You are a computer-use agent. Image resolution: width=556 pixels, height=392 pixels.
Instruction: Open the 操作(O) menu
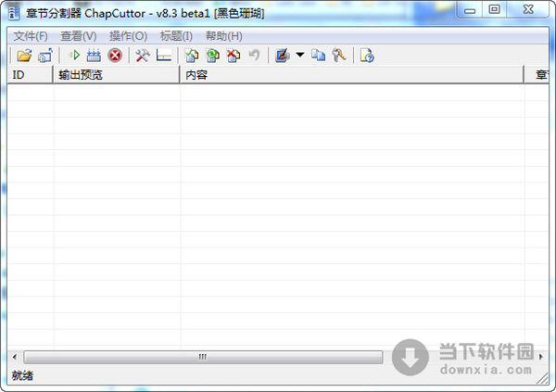click(128, 36)
